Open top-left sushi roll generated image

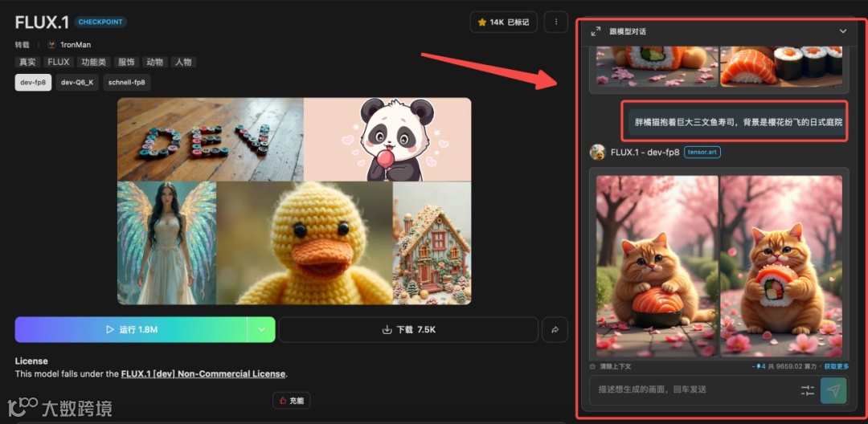click(657, 67)
